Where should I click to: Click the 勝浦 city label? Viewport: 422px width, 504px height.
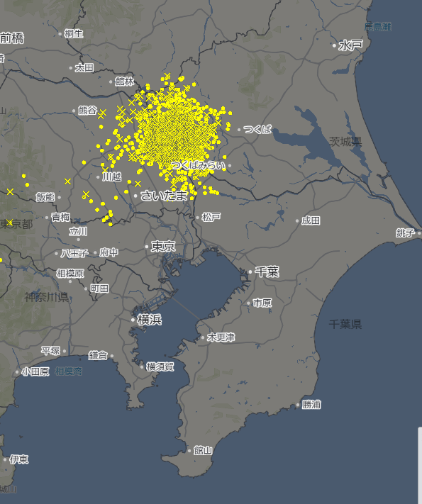311,404
